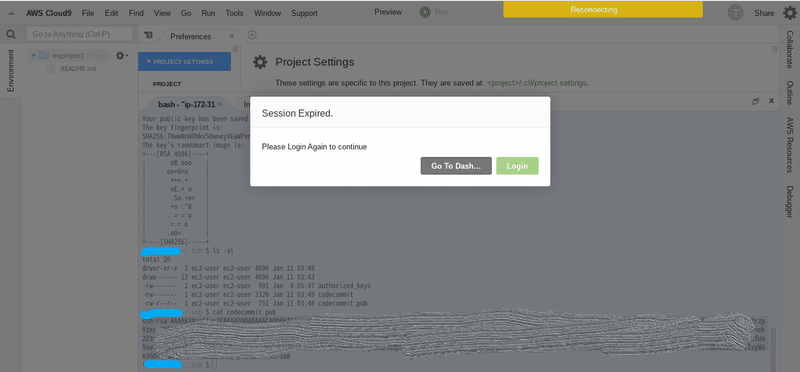Viewport: 800px width, 372px height.
Task: Open the Support menu
Action: [304, 13]
